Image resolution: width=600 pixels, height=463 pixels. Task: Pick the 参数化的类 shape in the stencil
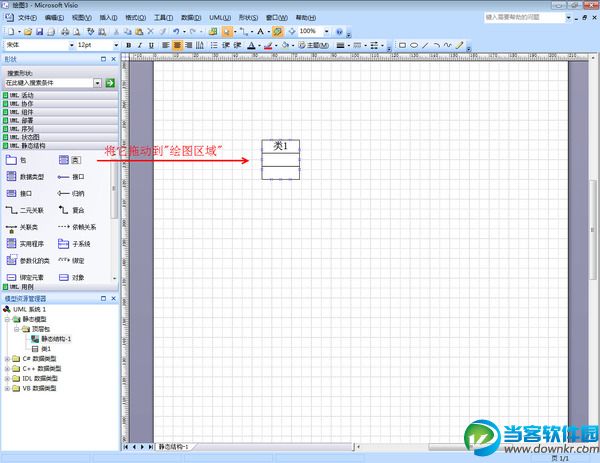point(28,261)
